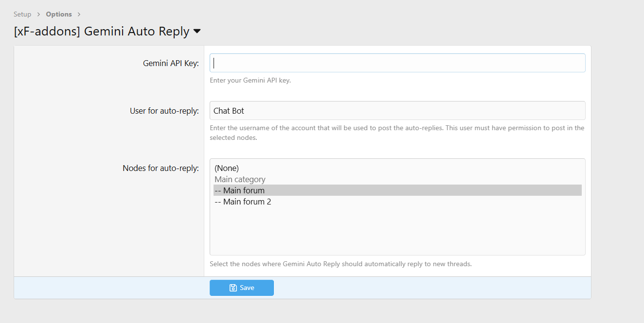Select Main forum 2 in the nodes list

click(243, 201)
